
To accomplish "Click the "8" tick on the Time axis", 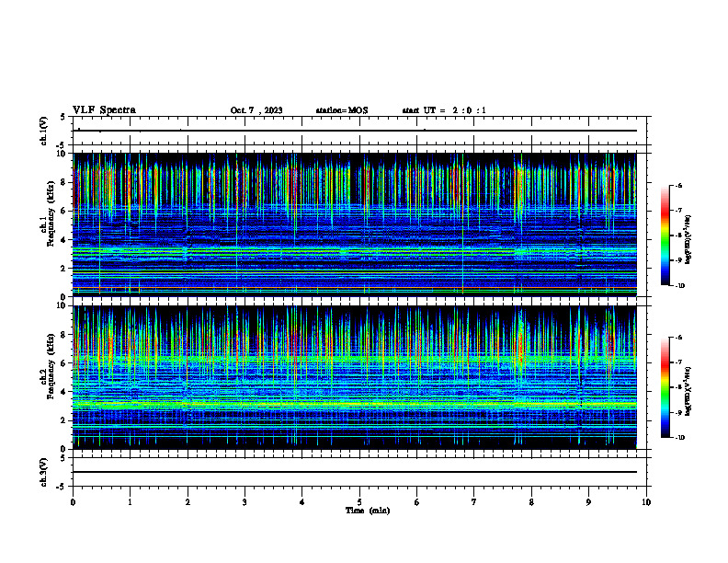I will (x=531, y=502).
